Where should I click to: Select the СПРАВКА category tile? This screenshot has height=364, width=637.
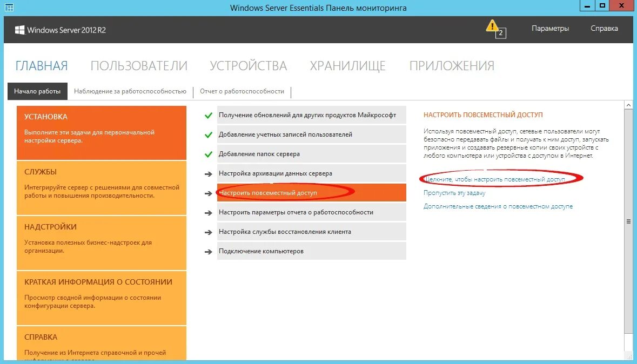102,343
